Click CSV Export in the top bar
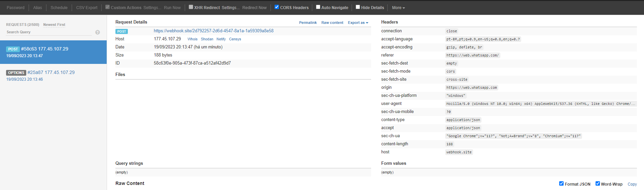The image size is (644, 190). 87,8
